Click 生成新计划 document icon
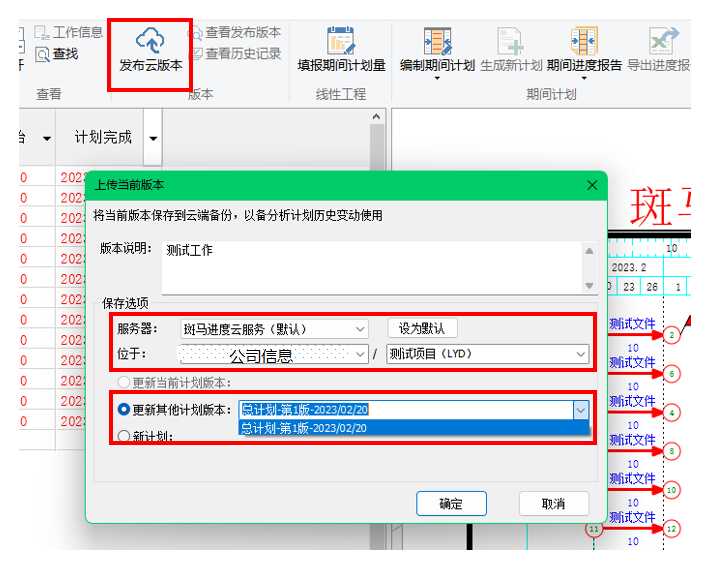This screenshot has width=725, height=573. [511, 40]
